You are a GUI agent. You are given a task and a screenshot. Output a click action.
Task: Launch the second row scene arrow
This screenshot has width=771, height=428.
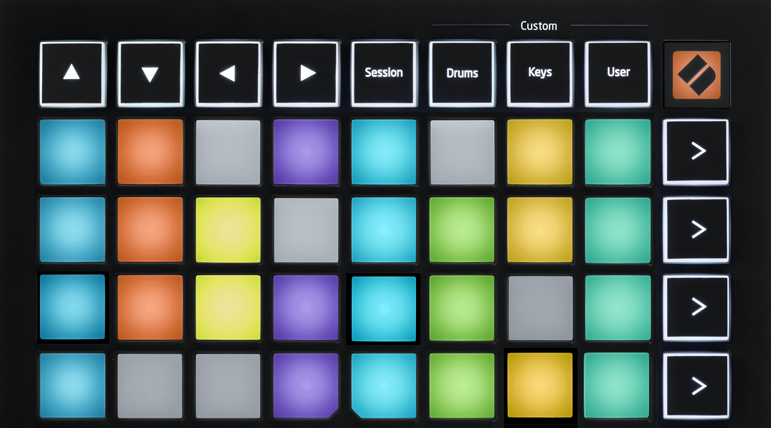(x=696, y=230)
